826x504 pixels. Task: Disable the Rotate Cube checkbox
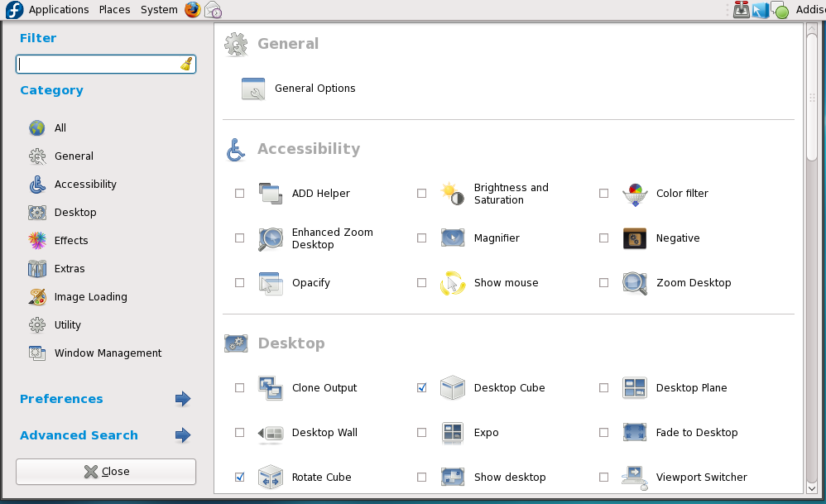240,478
